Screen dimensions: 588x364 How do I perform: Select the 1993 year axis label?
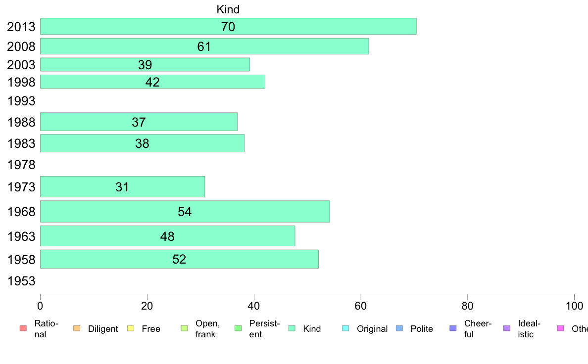coord(21,101)
